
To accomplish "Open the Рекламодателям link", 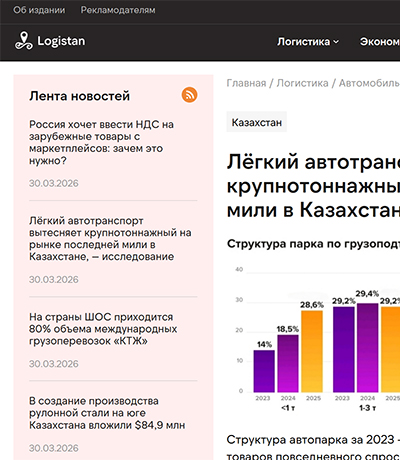I will pyautogui.click(x=118, y=10).
